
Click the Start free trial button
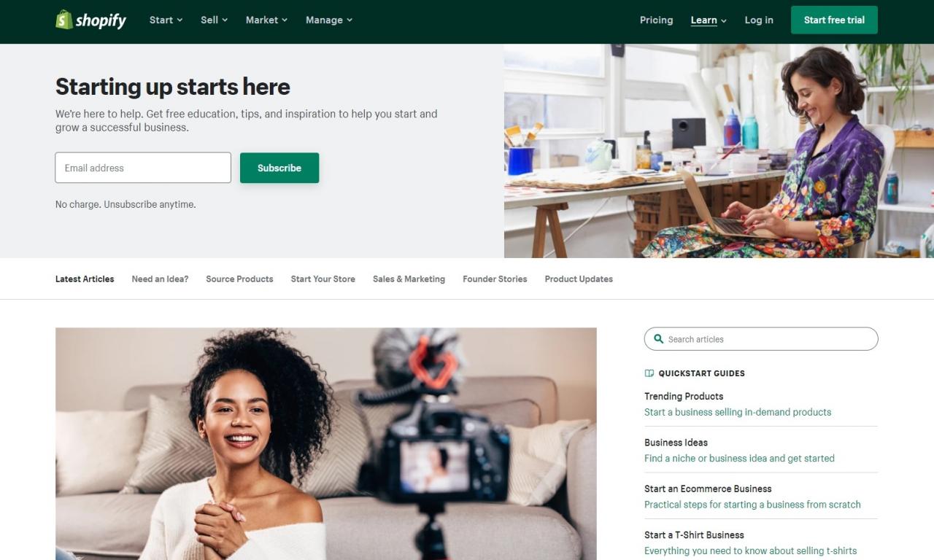coord(834,20)
